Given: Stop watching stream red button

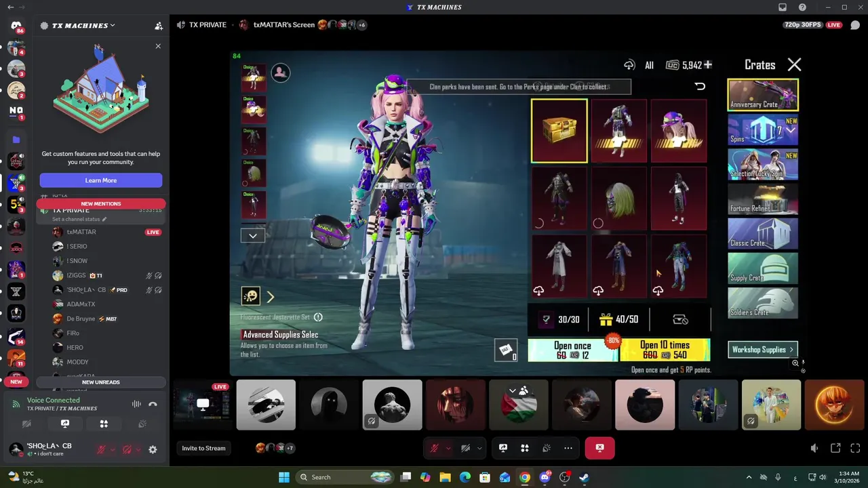Looking at the screenshot, I should tap(599, 448).
